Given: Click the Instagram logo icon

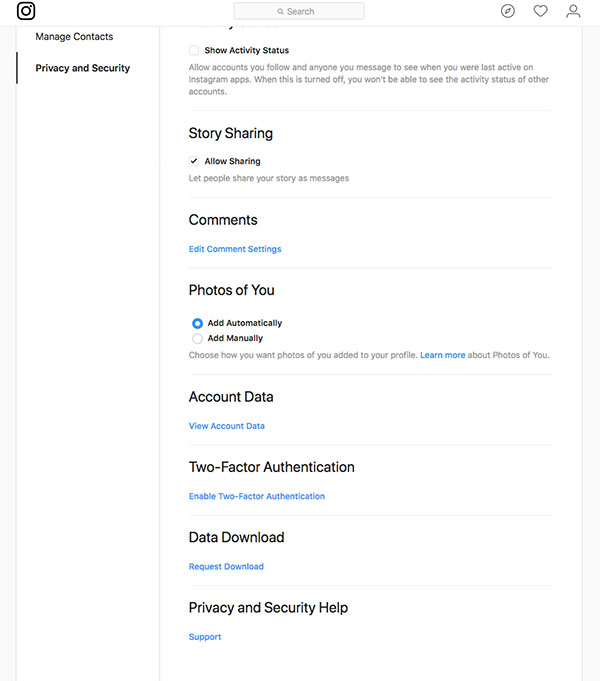Looking at the screenshot, I should (x=26, y=11).
